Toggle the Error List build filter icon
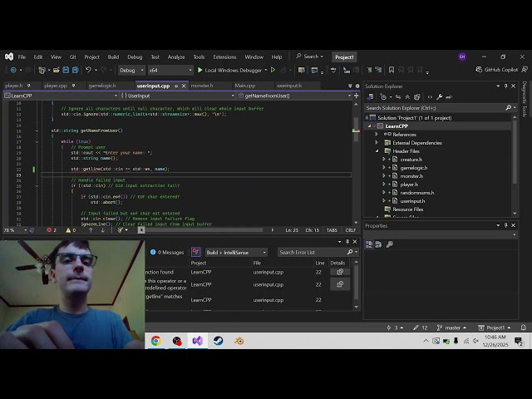Screen dimensions: 532x399 [x=196, y=252]
